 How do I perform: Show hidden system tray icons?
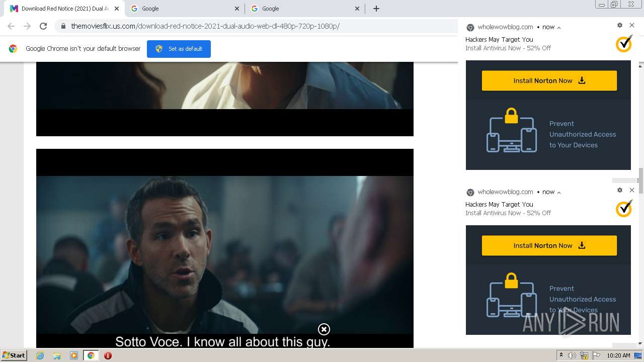(x=561, y=355)
